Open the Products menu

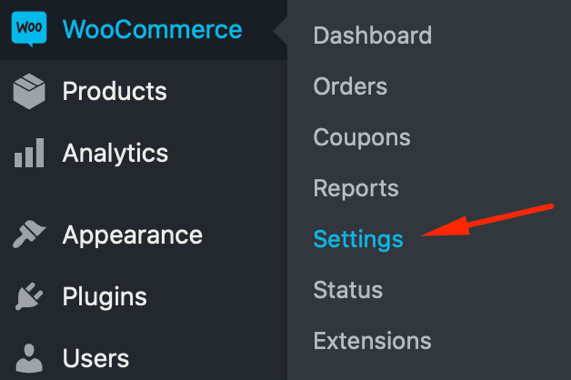point(115,91)
